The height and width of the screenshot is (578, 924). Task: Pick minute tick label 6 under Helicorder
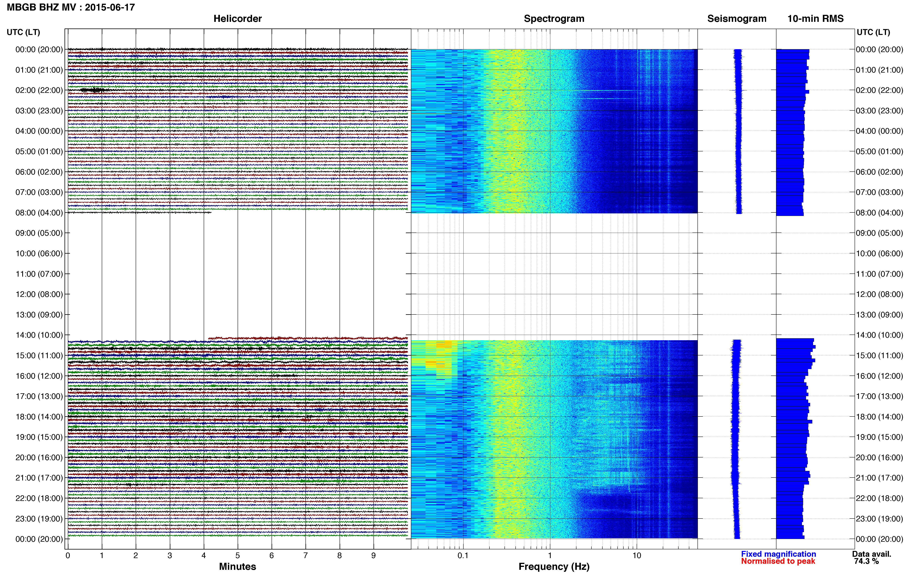coord(272,555)
